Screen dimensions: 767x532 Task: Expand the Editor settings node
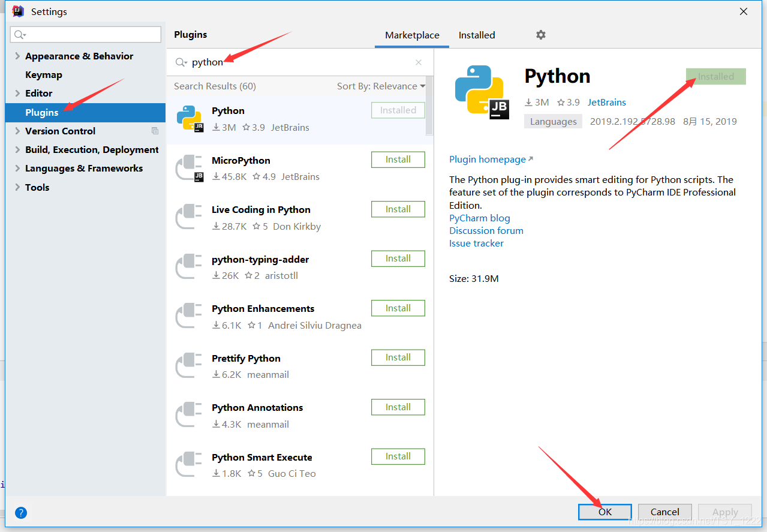17,93
